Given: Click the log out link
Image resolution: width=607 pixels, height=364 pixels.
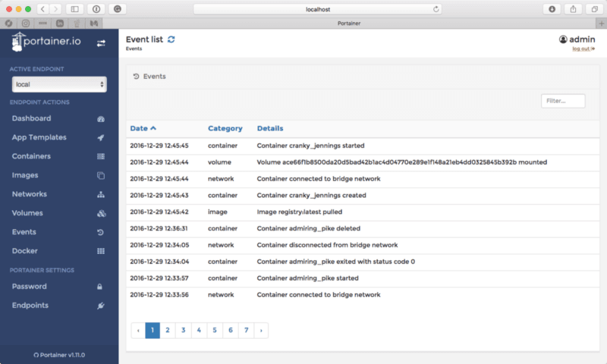Looking at the screenshot, I should [582, 49].
